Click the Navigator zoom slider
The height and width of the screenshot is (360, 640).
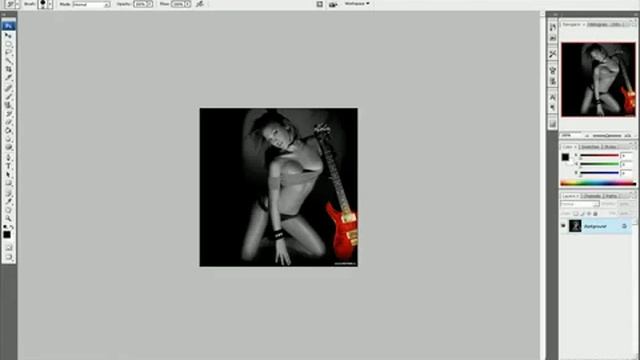tap(607, 136)
